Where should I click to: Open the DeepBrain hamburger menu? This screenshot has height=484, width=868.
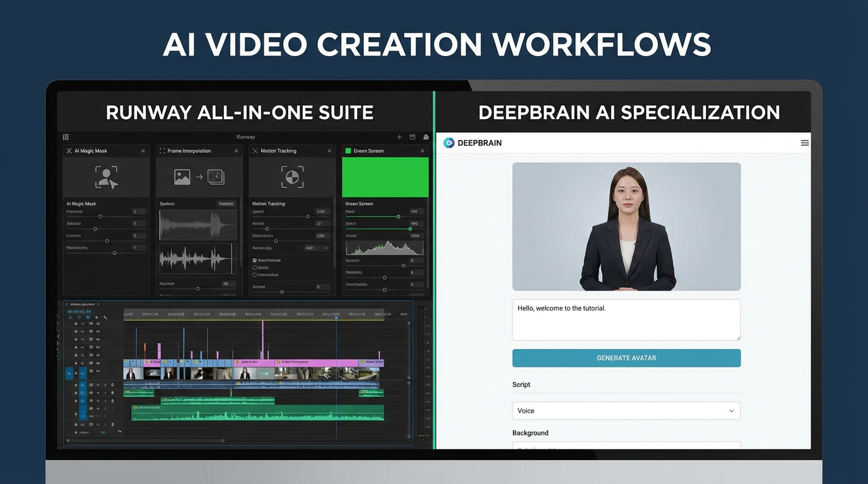coord(804,143)
